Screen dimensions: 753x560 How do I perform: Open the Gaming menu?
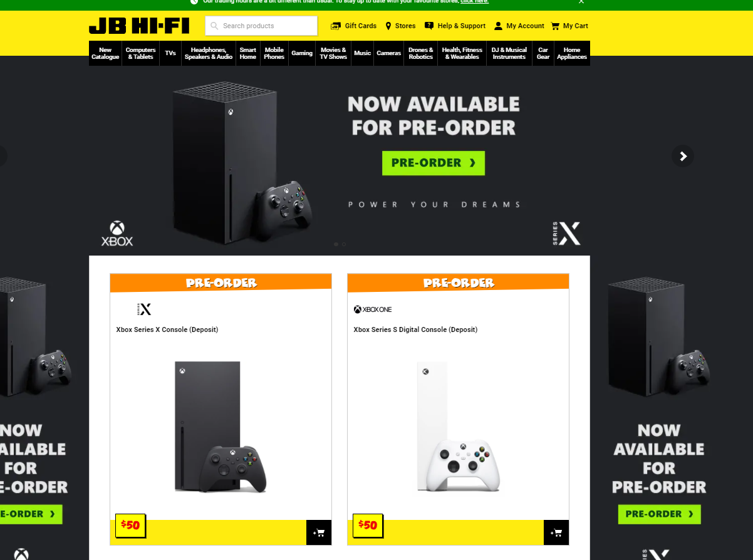pyautogui.click(x=302, y=53)
